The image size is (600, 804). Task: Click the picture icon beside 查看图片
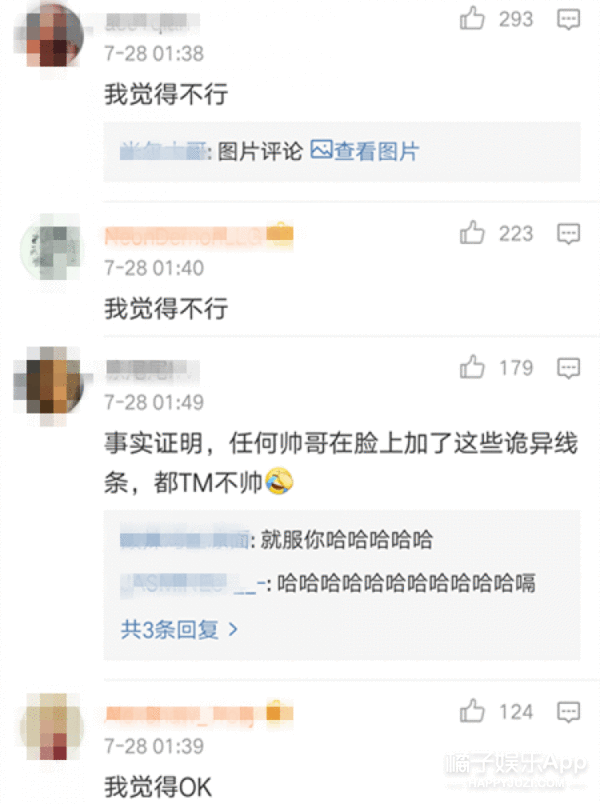click(x=322, y=149)
